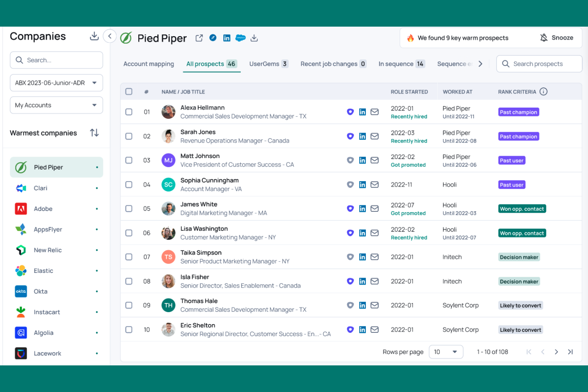Screen dimensions: 588x392
Task: Open Isla Fisher's LinkedIn profile
Action: coord(362,281)
